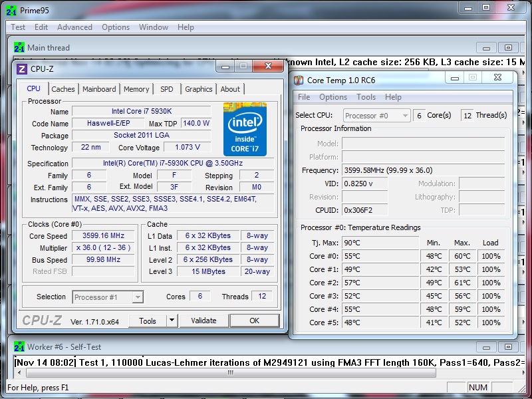Click the Instructions list field
Viewport: 532px width, 399px height.
(173, 203)
